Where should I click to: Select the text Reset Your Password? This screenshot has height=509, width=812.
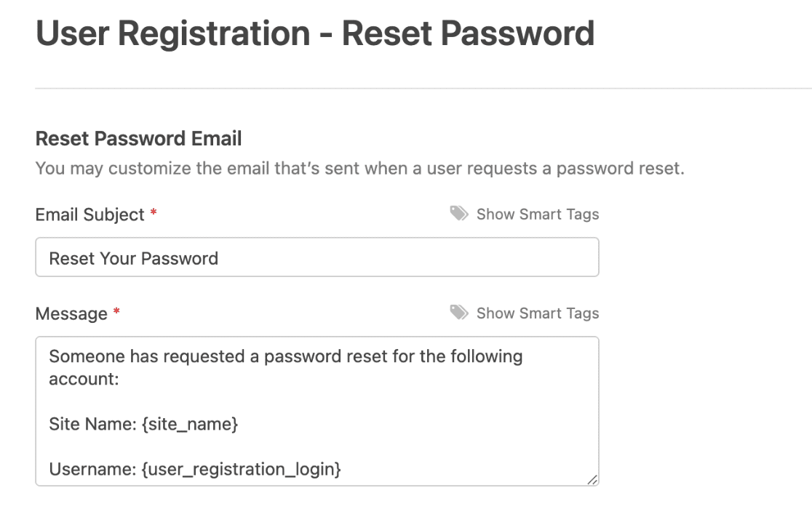click(x=133, y=258)
